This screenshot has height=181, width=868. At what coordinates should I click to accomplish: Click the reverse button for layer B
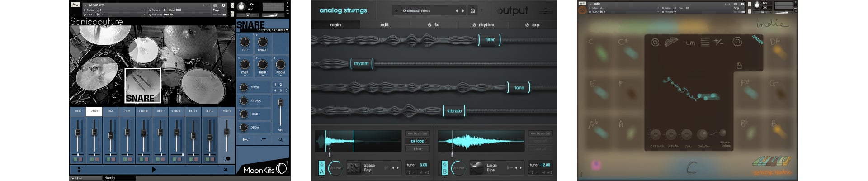click(x=540, y=133)
